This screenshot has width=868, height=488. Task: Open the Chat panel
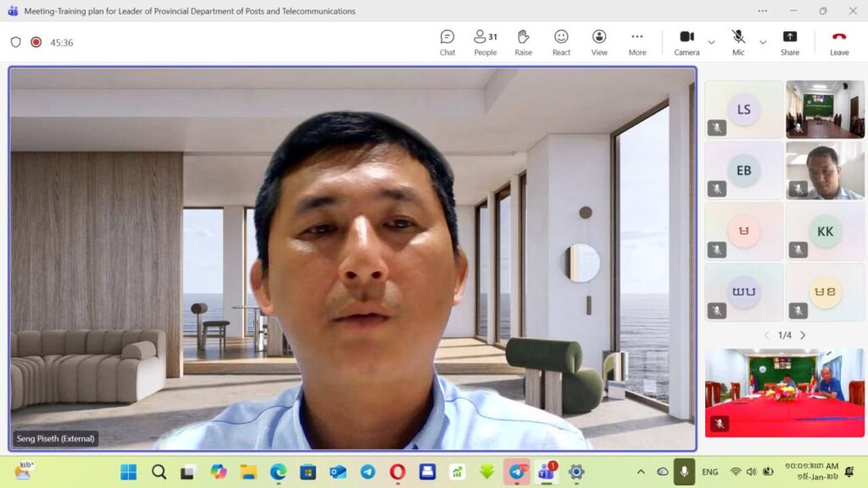coord(447,42)
